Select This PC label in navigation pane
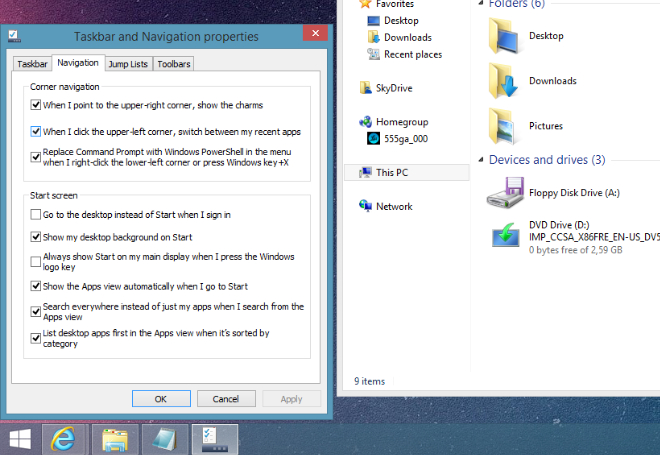This screenshot has width=660, height=455. click(x=392, y=173)
